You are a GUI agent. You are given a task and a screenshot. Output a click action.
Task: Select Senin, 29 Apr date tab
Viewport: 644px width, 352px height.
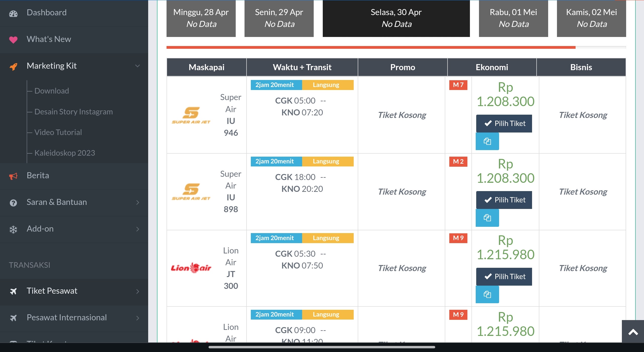click(279, 18)
